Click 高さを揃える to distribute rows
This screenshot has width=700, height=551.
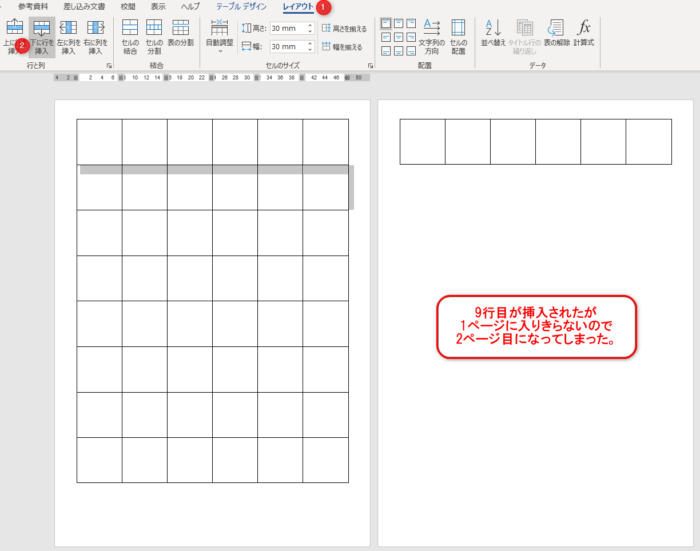(x=344, y=29)
